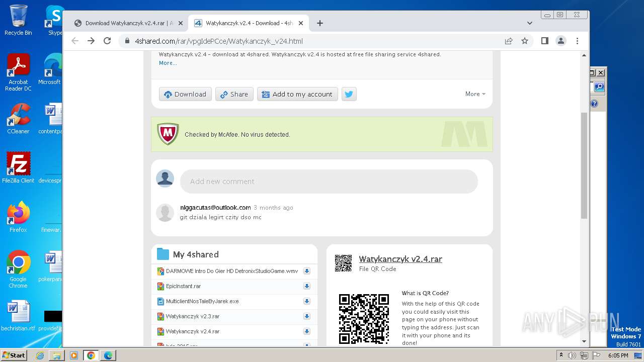Viewport: 644px width, 362px height.
Task: Click the Windows Start button
Action: pyautogui.click(x=14, y=355)
